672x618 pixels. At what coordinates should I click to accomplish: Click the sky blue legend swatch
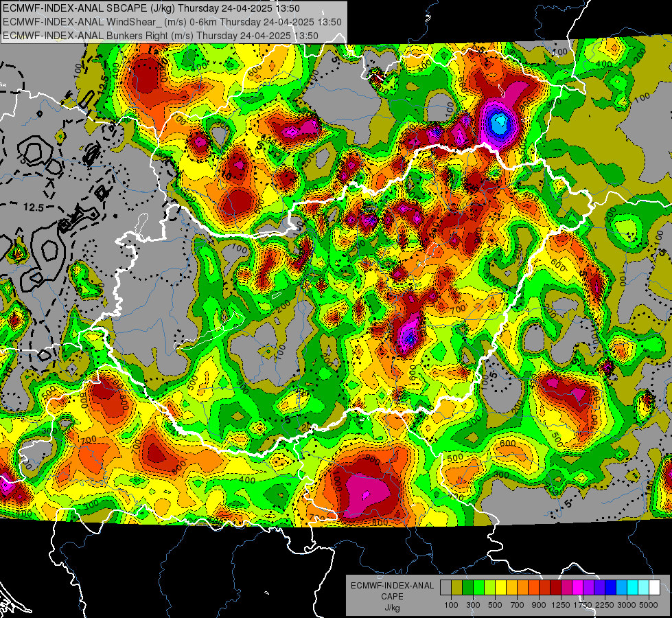coord(622,588)
